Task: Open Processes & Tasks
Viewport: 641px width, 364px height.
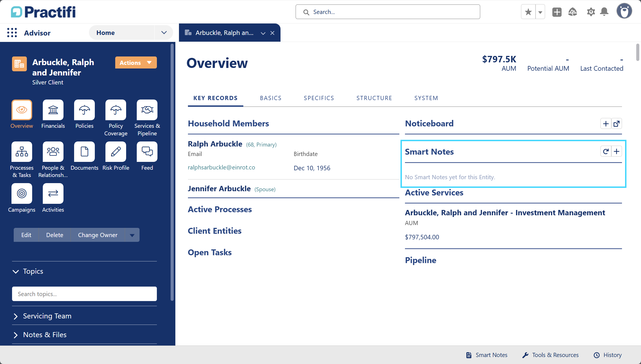Action: pos(22,152)
